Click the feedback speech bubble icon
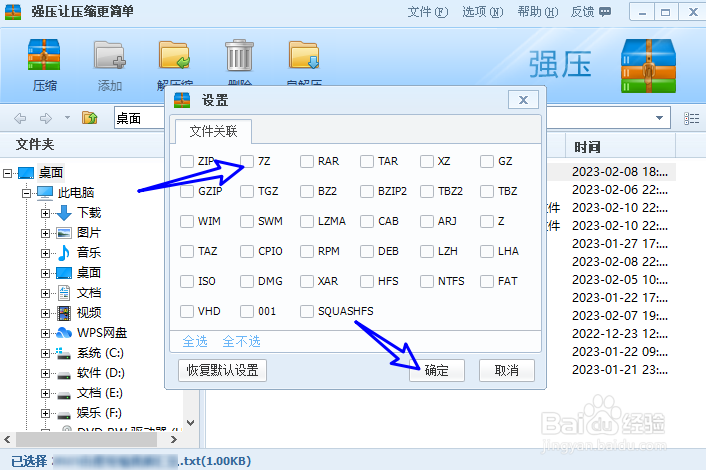The width and height of the screenshot is (706, 470). pos(605,11)
